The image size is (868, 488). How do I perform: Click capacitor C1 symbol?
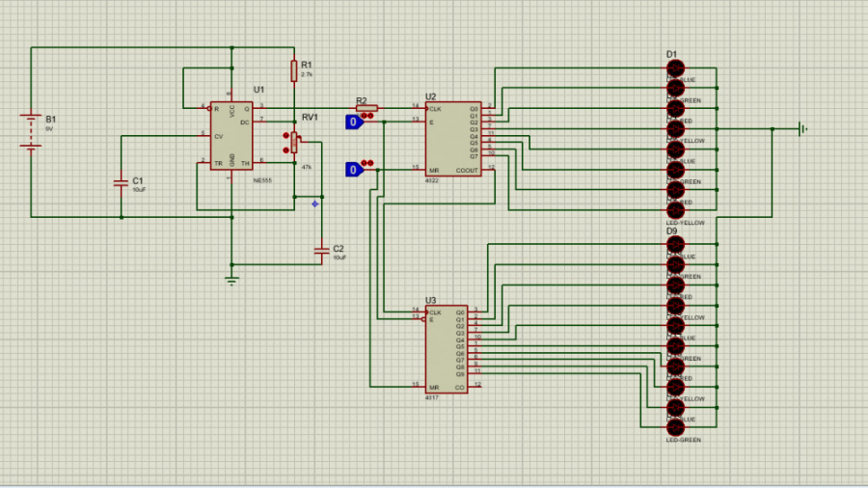coord(121,181)
